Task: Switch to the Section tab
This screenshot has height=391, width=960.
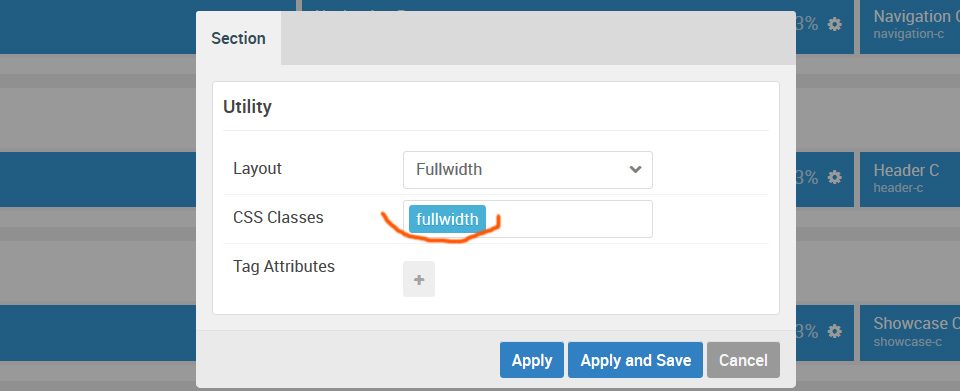Action: tap(239, 39)
